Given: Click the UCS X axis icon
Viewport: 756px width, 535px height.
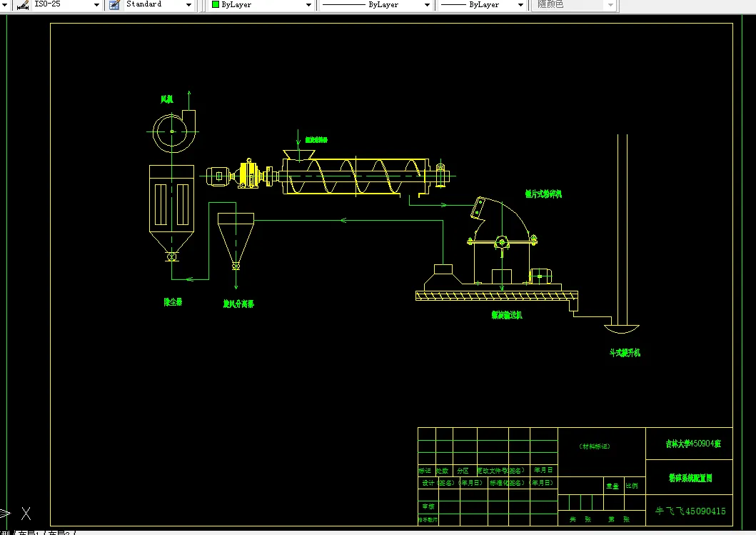Looking at the screenshot, I should (26, 514).
